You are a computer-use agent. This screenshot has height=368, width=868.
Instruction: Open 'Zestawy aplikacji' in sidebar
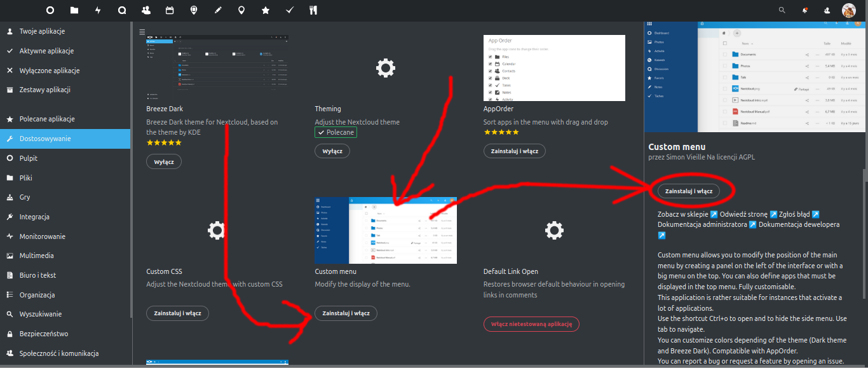(x=65, y=90)
